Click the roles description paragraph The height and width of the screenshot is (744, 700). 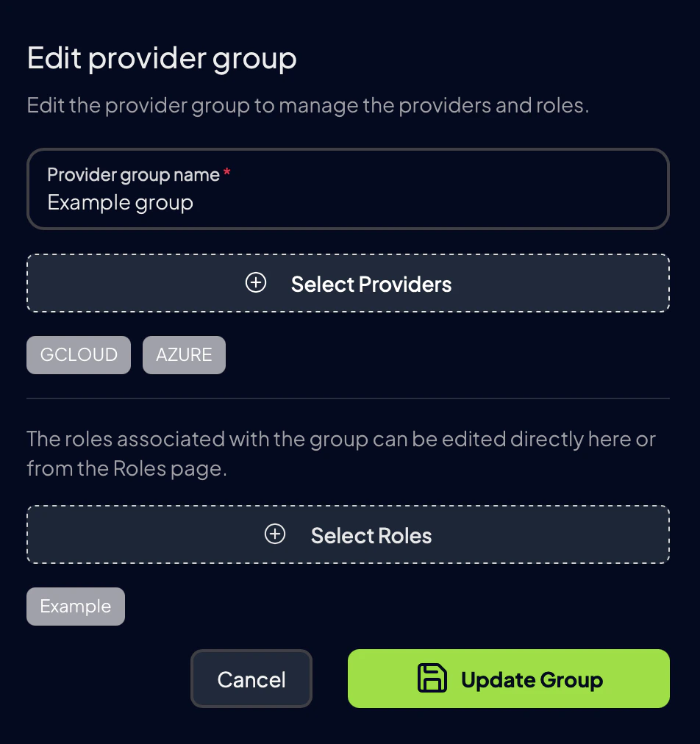click(341, 453)
